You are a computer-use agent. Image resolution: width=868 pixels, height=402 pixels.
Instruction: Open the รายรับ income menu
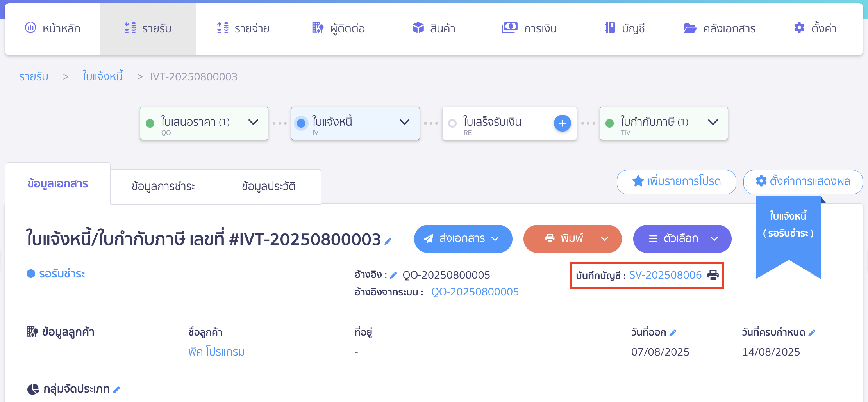[148, 28]
